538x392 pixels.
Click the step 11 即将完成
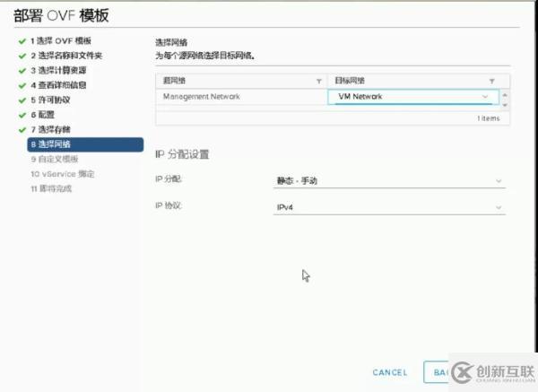click(51, 188)
